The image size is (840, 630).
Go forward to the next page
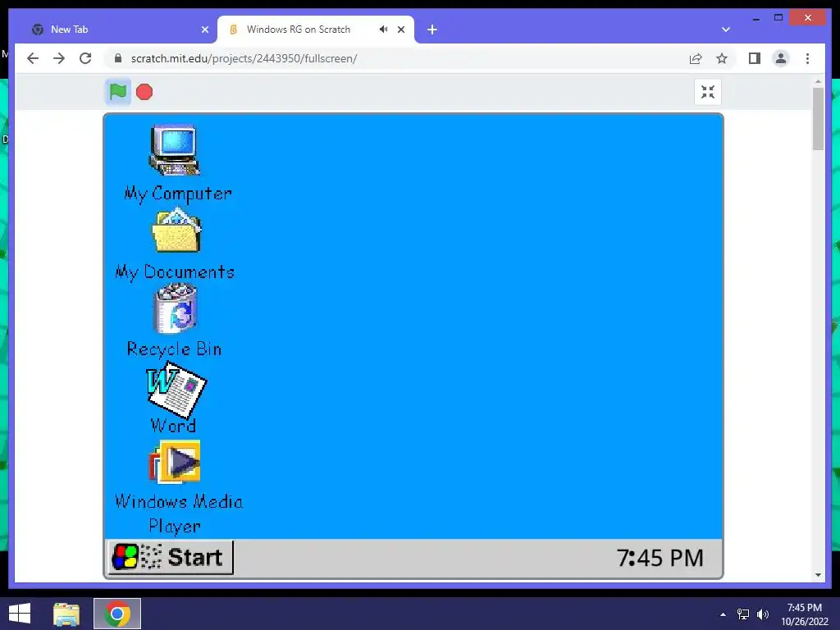coord(59,58)
